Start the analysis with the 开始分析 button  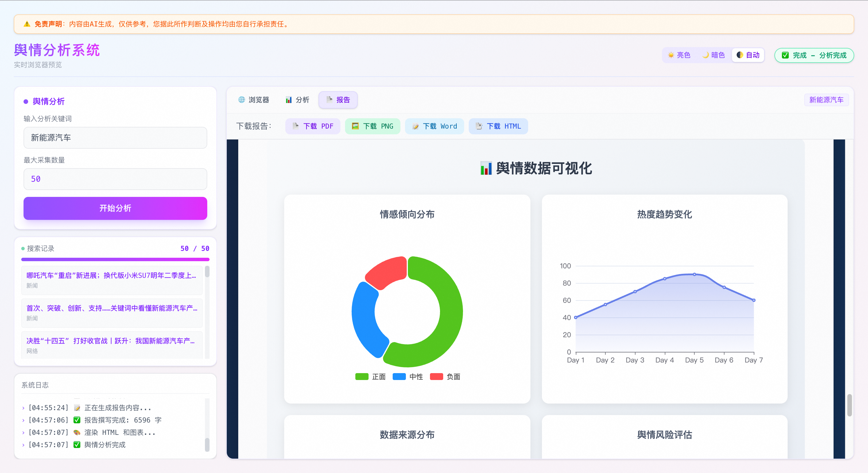point(115,208)
